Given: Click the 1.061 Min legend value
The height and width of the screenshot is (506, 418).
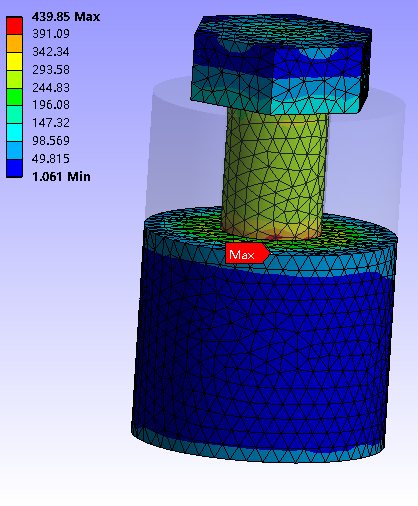Looking at the screenshot, I should pyautogui.click(x=61, y=176).
